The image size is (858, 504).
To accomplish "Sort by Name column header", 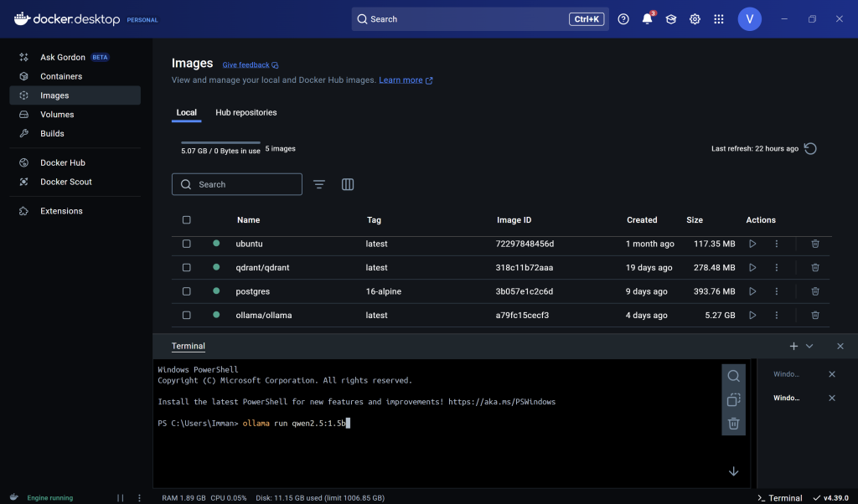I will click(248, 219).
